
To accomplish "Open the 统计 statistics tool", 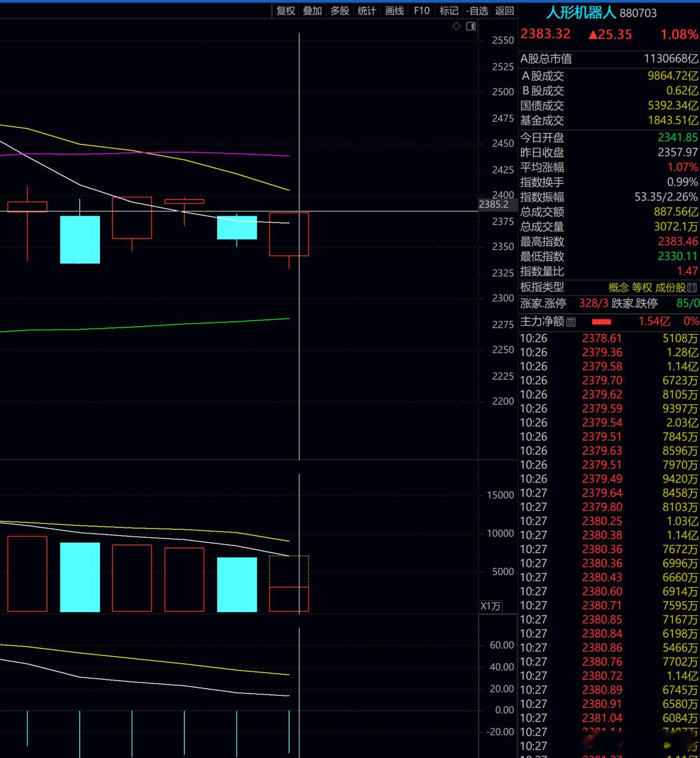I will click(x=367, y=11).
